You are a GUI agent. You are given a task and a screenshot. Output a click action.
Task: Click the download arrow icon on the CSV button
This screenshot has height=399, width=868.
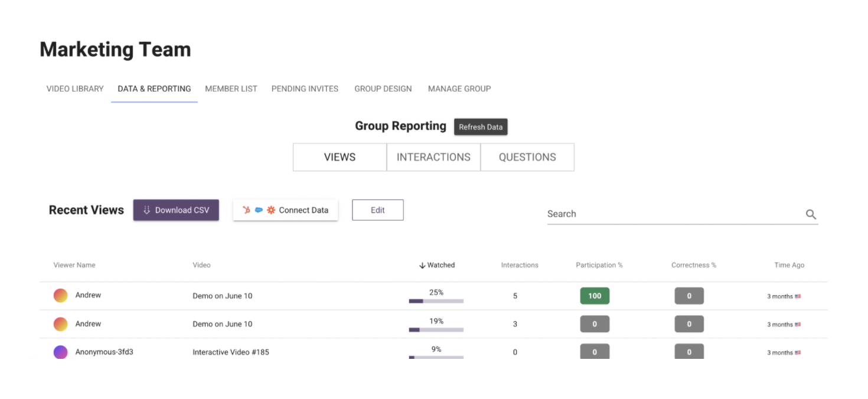coord(147,210)
